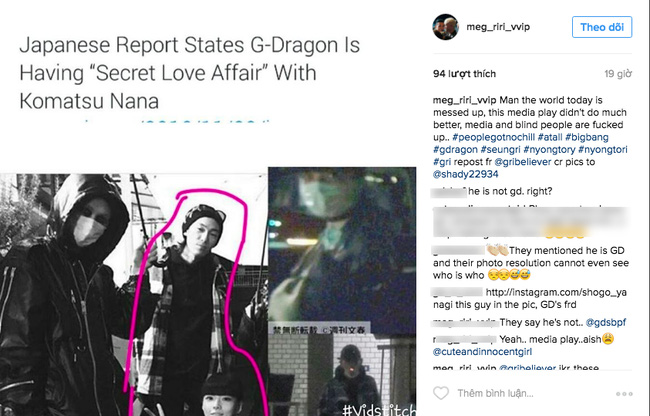
Task: Open the #bigbang hashtag
Action: tap(587, 137)
